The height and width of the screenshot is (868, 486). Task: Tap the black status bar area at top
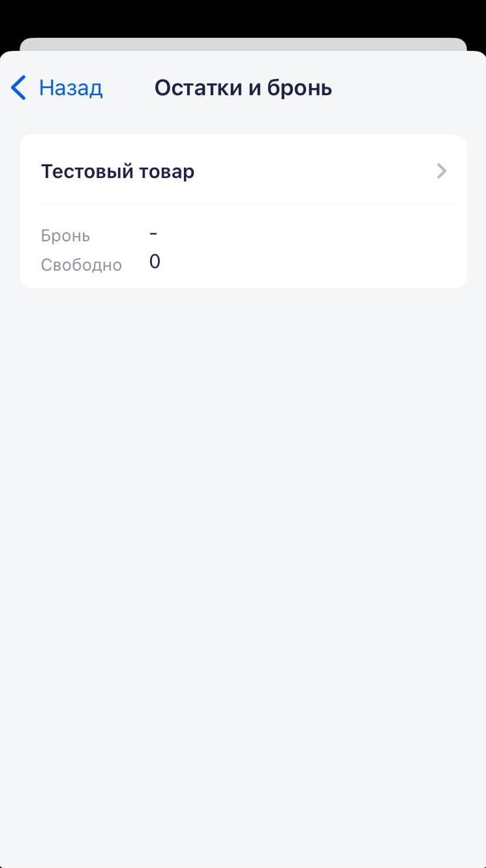[x=243, y=16]
